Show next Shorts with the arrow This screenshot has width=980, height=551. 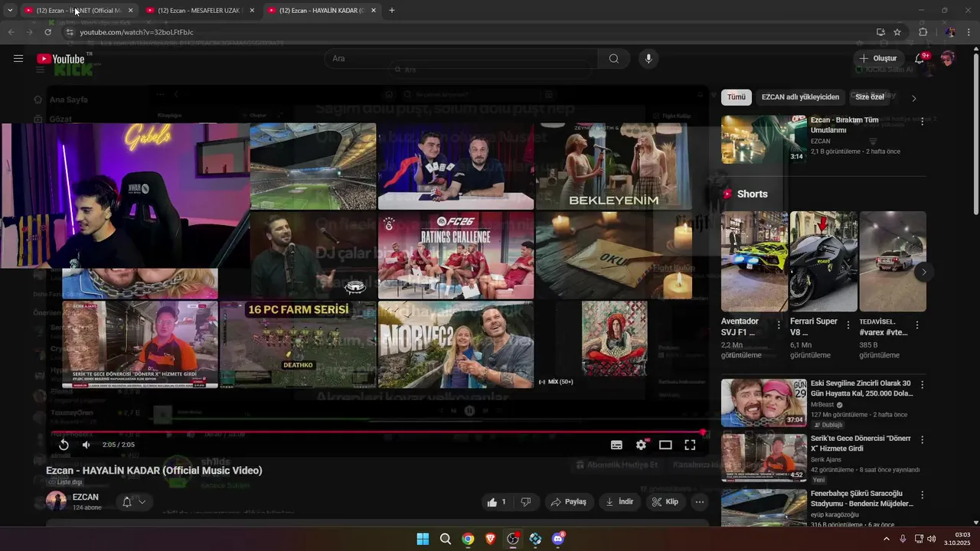924,272
